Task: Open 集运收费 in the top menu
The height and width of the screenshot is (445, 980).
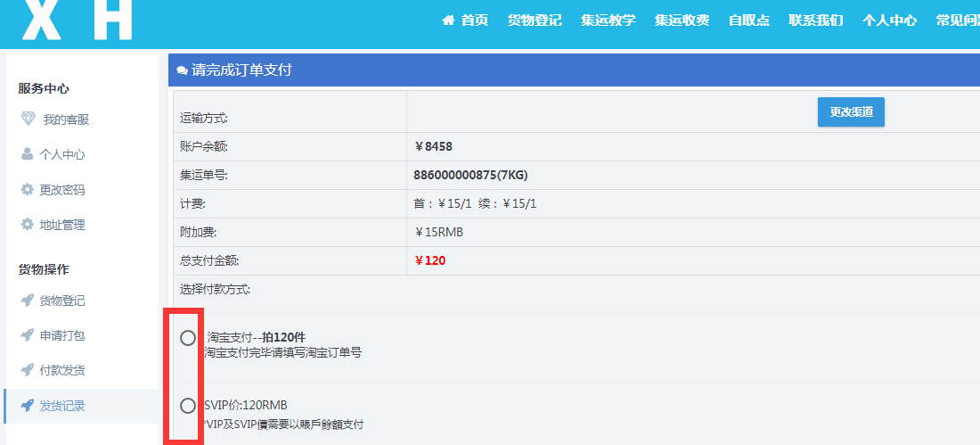Action: pos(682,21)
